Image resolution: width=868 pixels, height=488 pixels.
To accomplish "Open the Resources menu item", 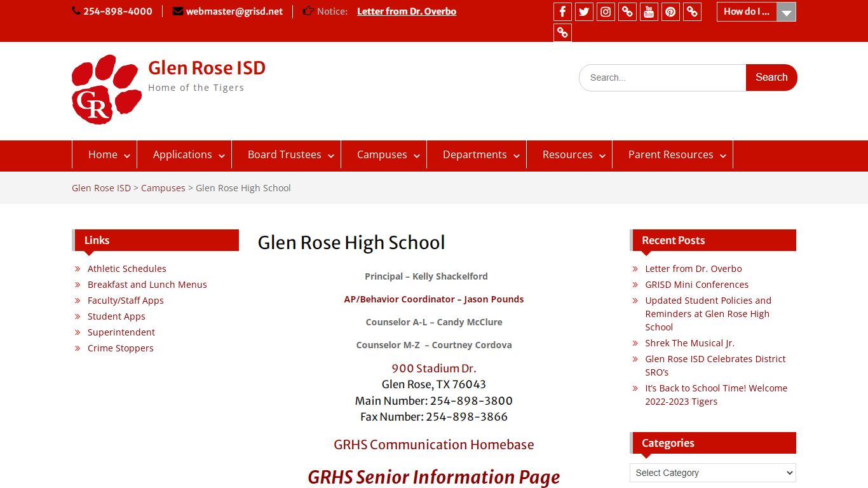I will coord(567,154).
